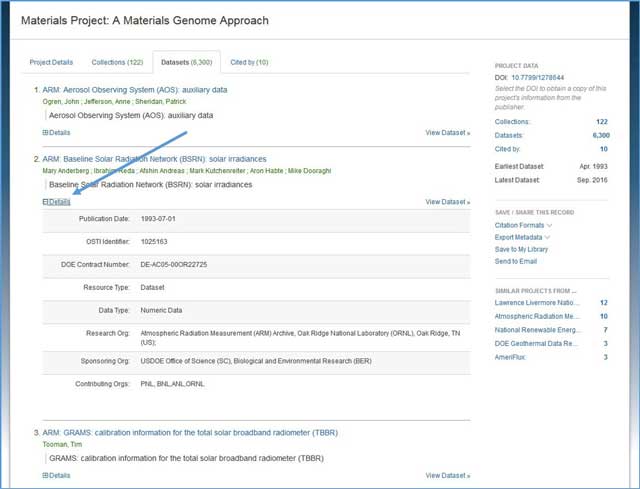Select DOE Contract Number DE-AC05-00OR22725
This screenshot has height=489, width=640.
[x=173, y=265]
